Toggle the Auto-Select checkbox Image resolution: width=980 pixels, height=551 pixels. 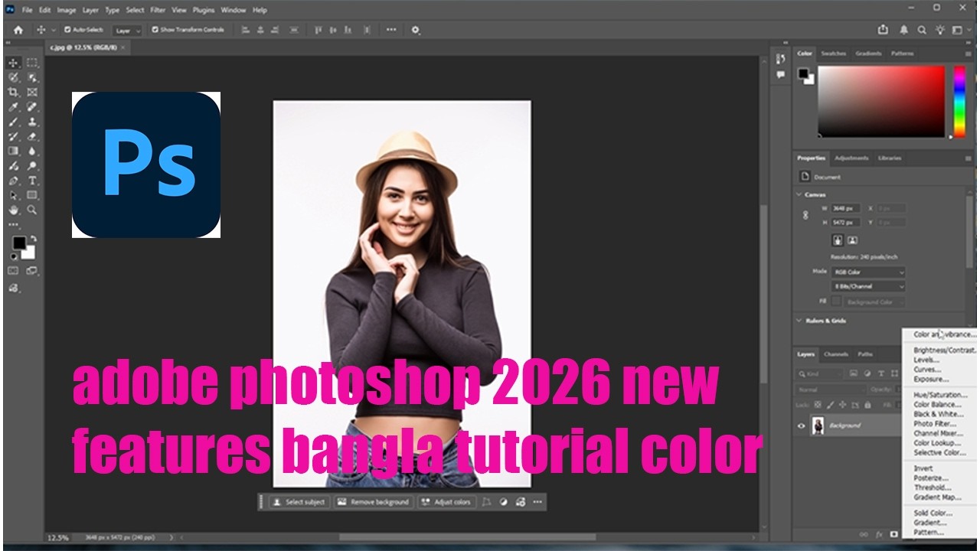pos(67,30)
